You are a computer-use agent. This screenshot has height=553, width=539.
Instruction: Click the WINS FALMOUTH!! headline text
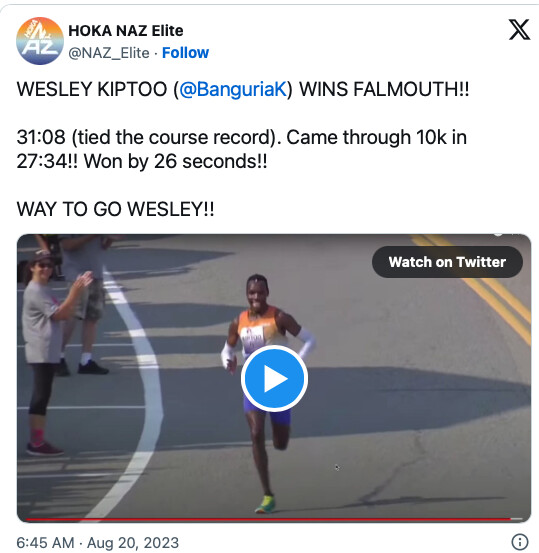point(384,89)
